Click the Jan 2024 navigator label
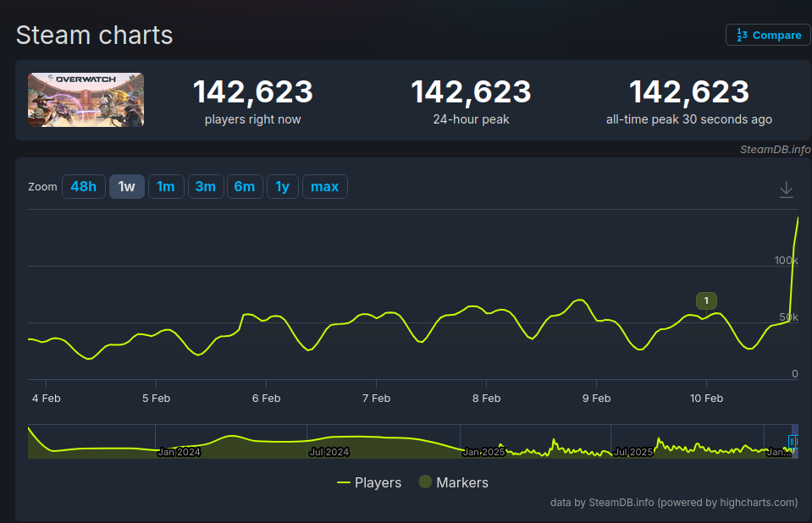The width and height of the screenshot is (812, 523). 179,452
